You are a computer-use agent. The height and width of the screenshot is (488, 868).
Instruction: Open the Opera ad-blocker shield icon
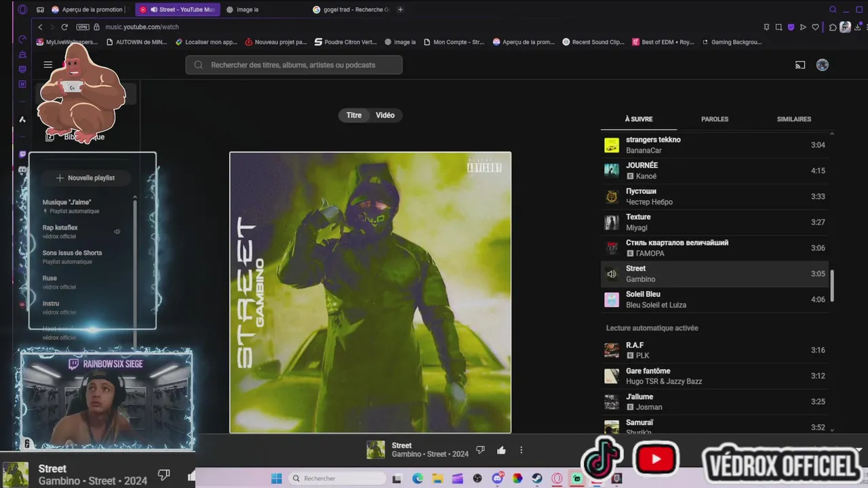(791, 27)
